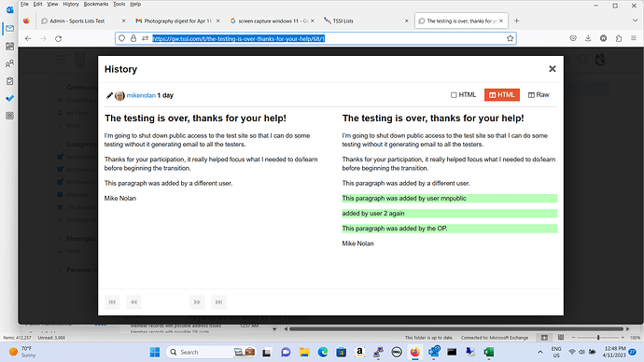
Task: Switch Outlook to normal view in status bar
Action: coord(544,338)
